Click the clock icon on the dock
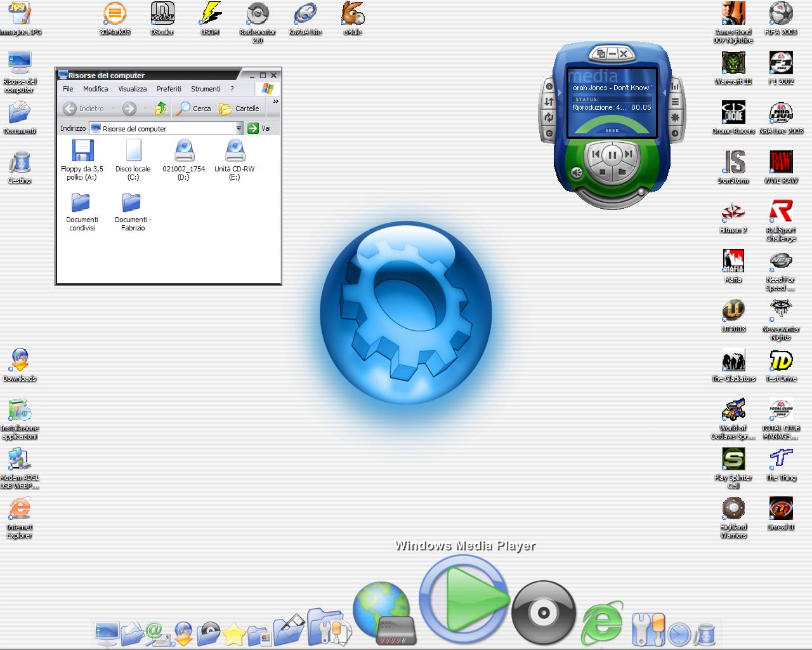The width and height of the screenshot is (812, 650). (x=679, y=634)
